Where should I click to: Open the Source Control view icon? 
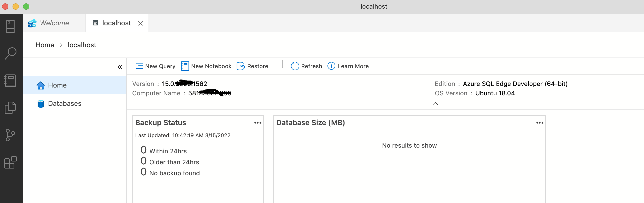[x=10, y=135]
